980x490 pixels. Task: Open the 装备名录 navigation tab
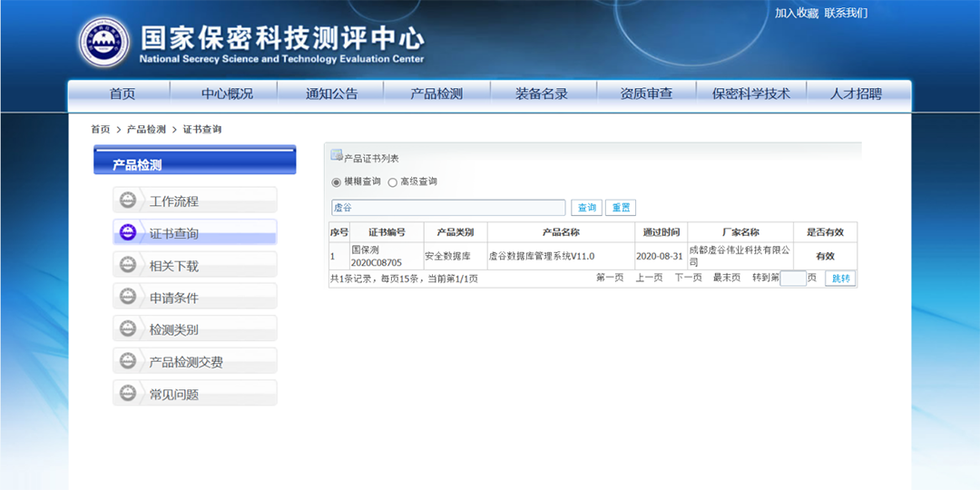pos(542,93)
